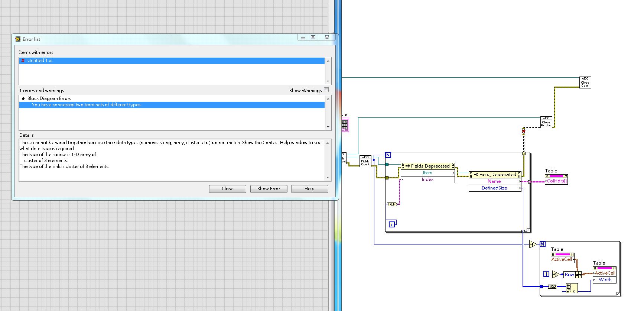644x311 pixels.
Task: Select the Index Array function node
Action: click(572, 288)
